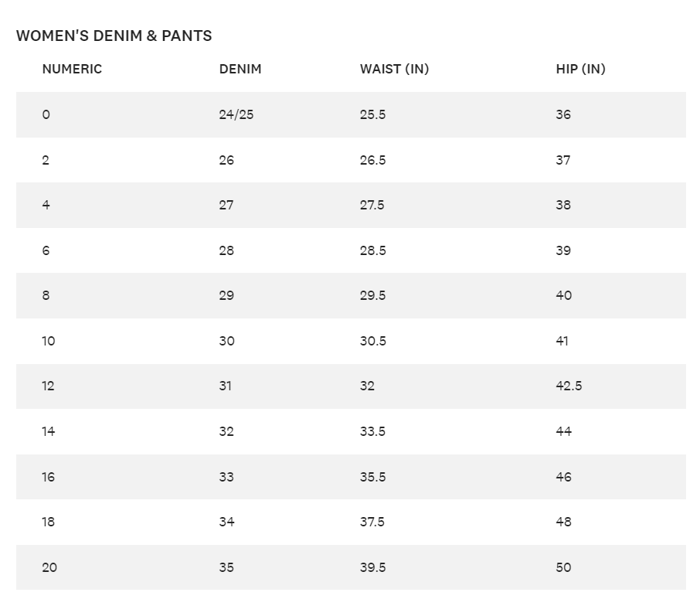Click the DENIM column header
This screenshot has width=700, height=616.
(240, 69)
